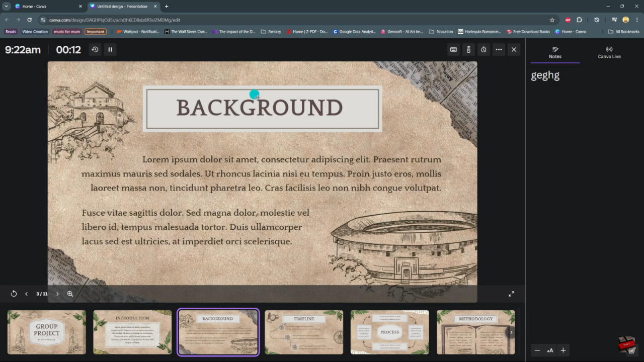Open the All Bookmarks folder
The width and height of the screenshot is (644, 362).
click(624, 32)
